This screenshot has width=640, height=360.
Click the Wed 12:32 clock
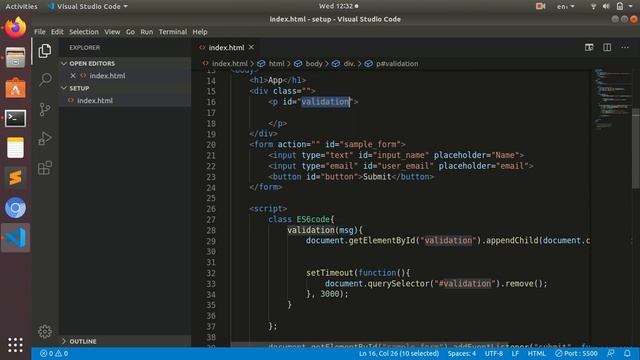click(338, 6)
